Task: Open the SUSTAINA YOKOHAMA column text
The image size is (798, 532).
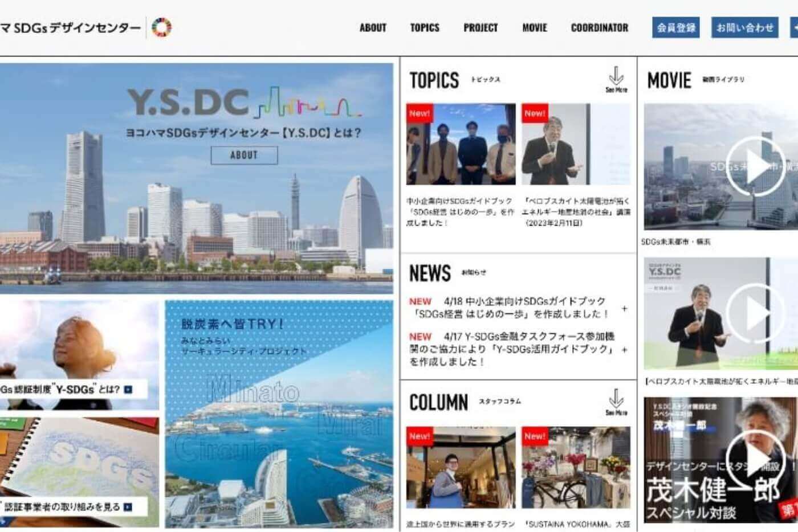Action: click(576, 524)
